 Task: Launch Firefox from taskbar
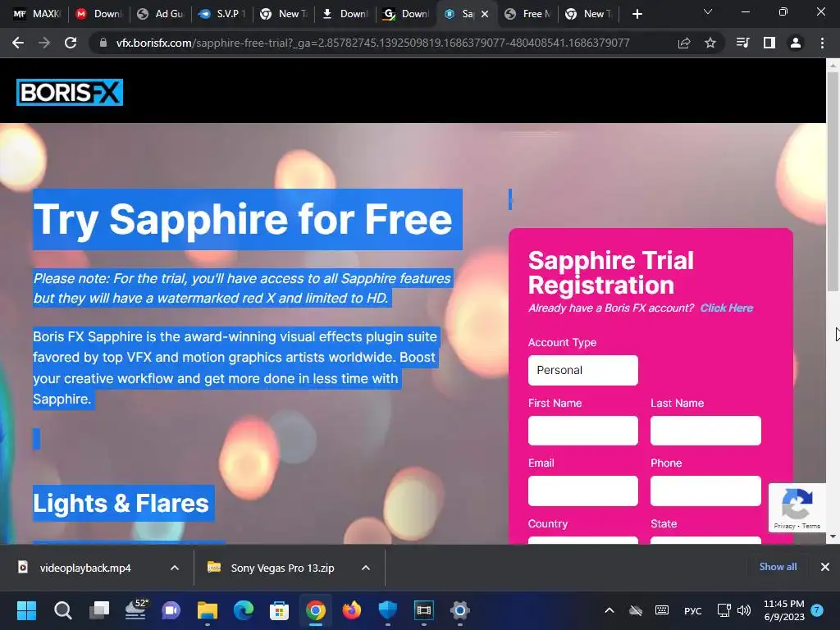[352, 610]
